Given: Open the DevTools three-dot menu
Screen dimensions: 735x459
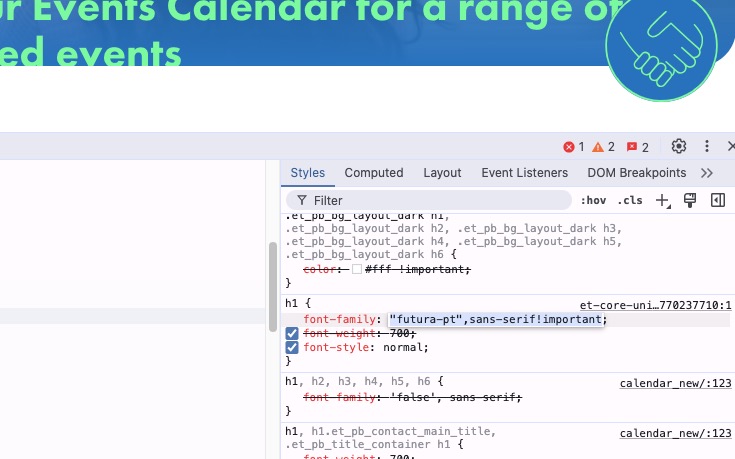Looking at the screenshot, I should (707, 146).
